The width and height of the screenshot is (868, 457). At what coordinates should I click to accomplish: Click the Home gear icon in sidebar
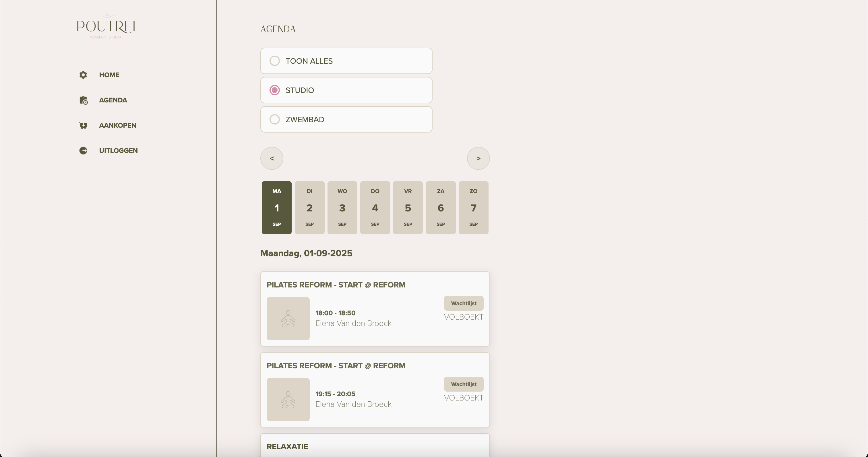click(x=83, y=75)
